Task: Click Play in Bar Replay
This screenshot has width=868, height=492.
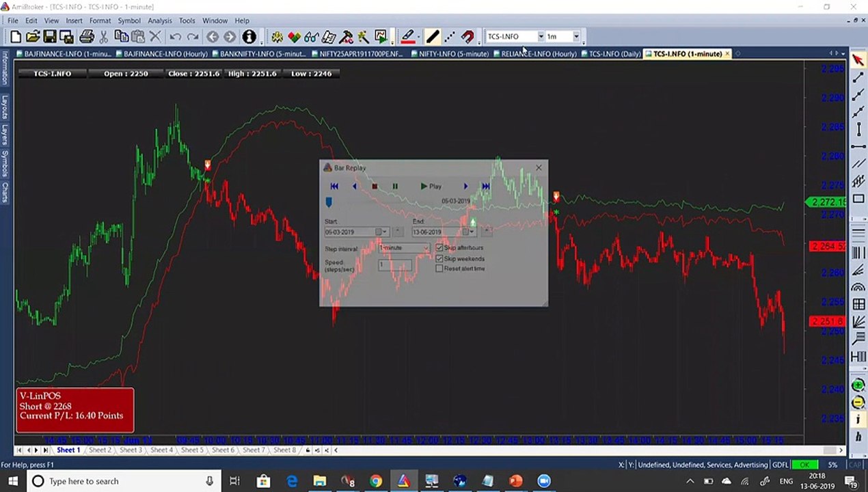Action: (x=431, y=186)
